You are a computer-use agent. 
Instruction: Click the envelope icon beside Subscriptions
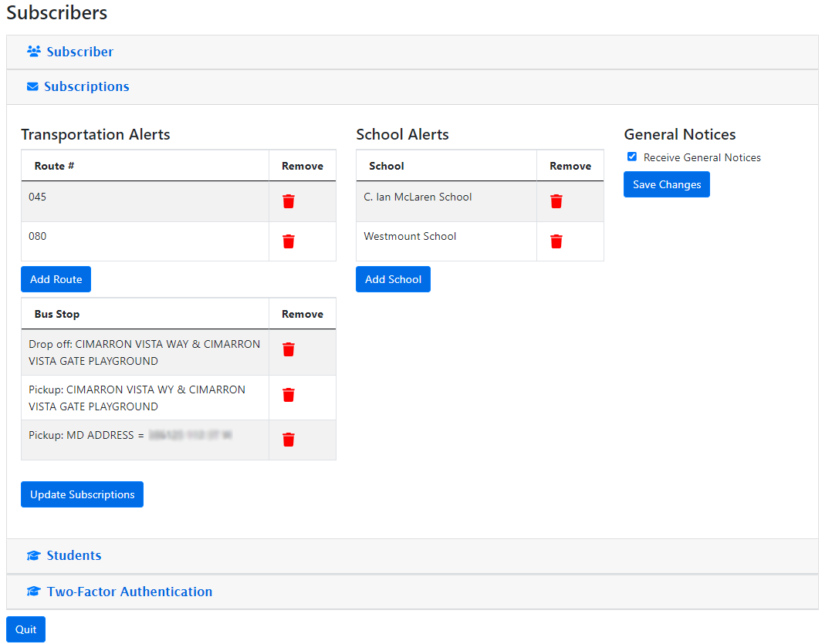[32, 87]
